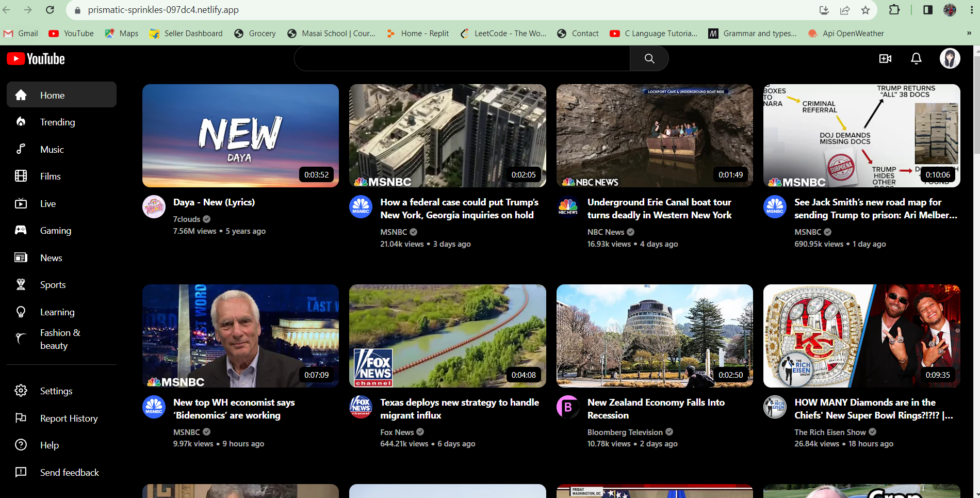The height and width of the screenshot is (498, 980).
Task: Focus the YouTube search input field
Action: 462,59
